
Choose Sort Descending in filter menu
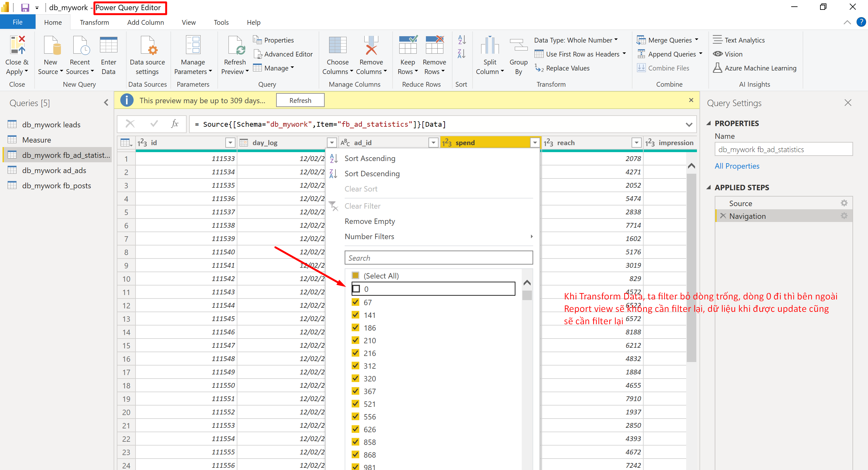[x=372, y=174]
